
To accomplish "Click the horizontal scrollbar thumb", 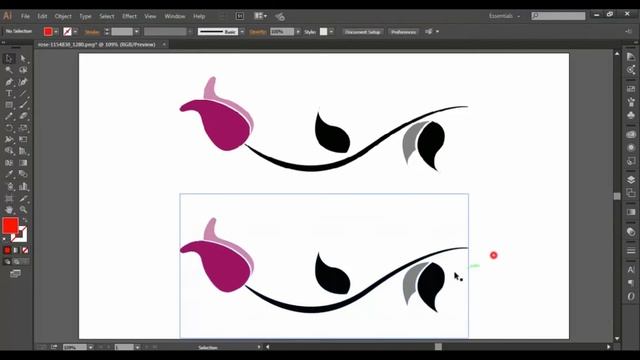I will click(x=438, y=347).
